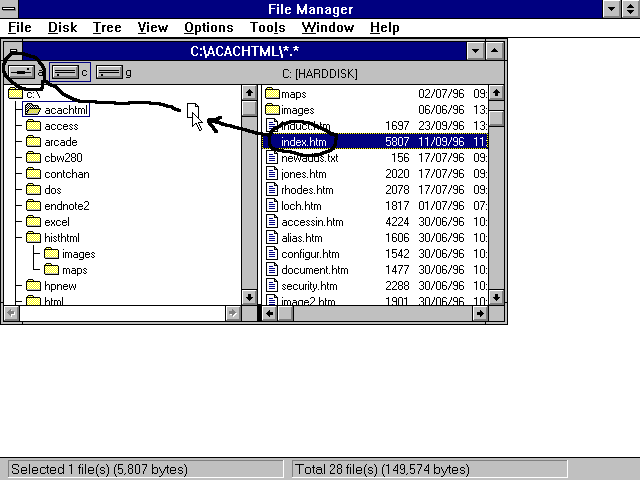Click the arcade folder icon in tree
Viewport: 640px width, 480px height.
click(33, 142)
